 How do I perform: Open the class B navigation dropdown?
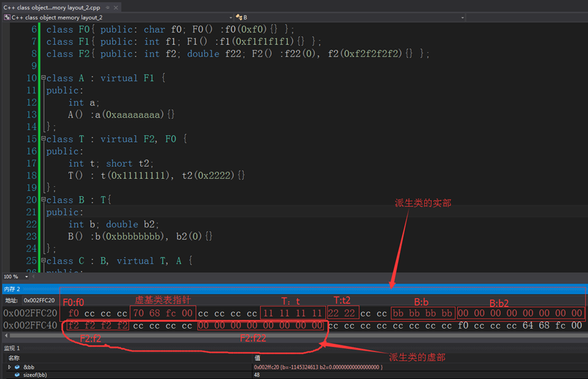click(x=462, y=17)
